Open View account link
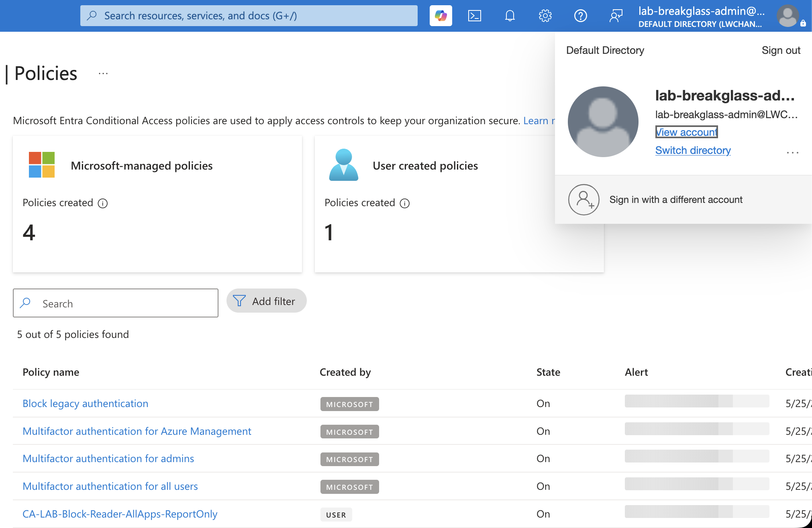 [x=686, y=132]
